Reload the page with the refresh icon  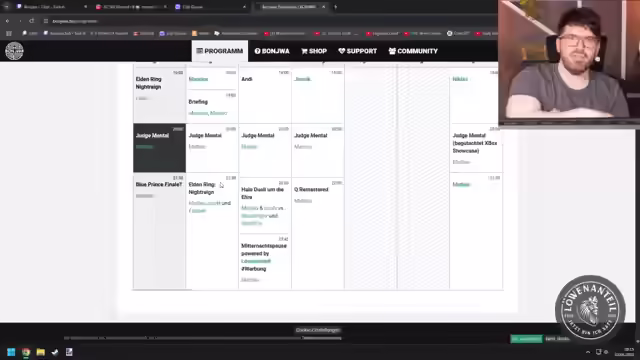32,21
